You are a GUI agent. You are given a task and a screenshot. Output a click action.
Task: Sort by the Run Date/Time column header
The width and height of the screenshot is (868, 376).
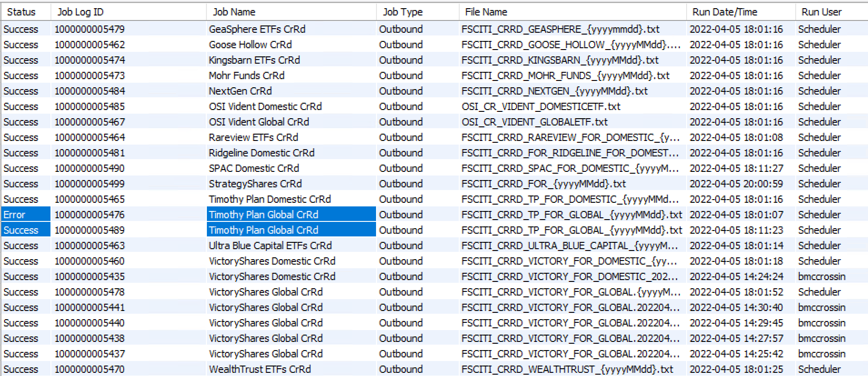pyautogui.click(x=741, y=12)
